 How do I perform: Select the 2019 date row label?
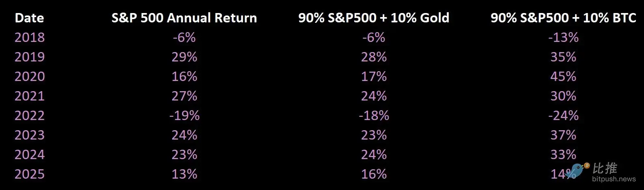(30, 57)
